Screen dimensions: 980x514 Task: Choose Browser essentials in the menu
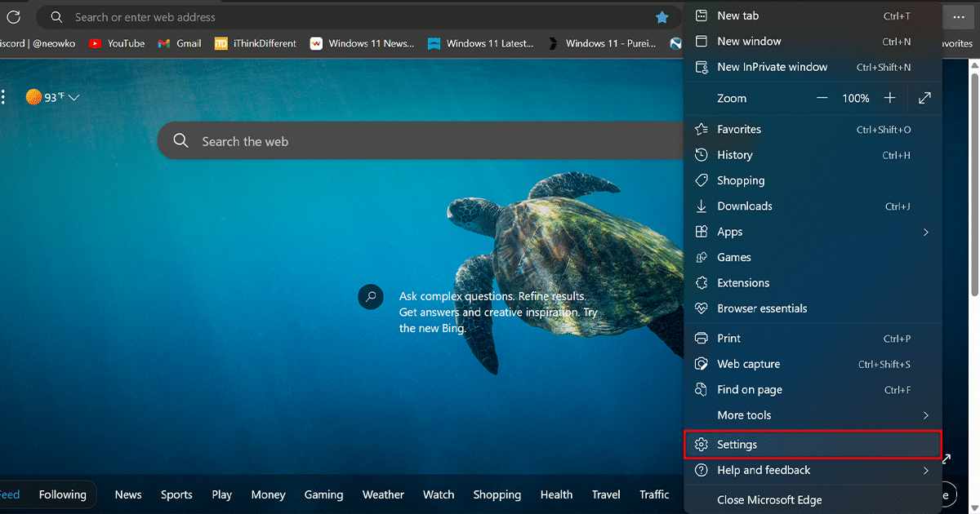pyautogui.click(x=761, y=308)
